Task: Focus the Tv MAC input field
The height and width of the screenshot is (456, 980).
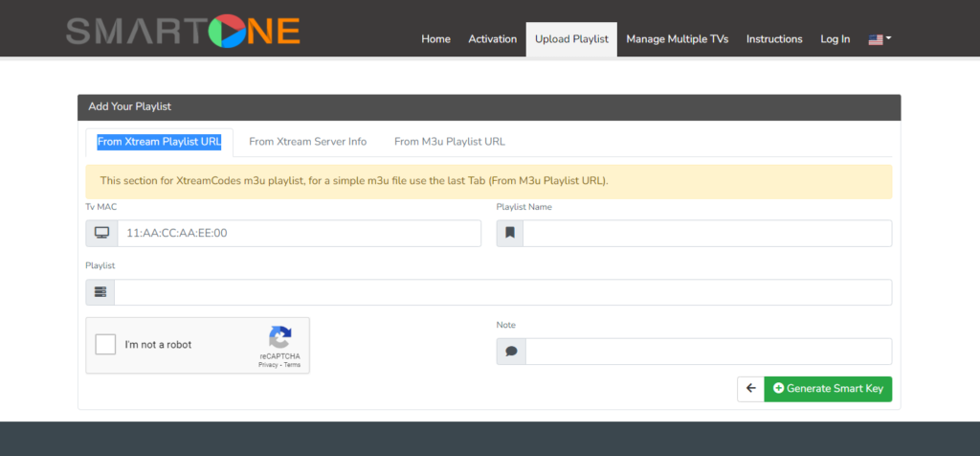Action: click(x=300, y=233)
